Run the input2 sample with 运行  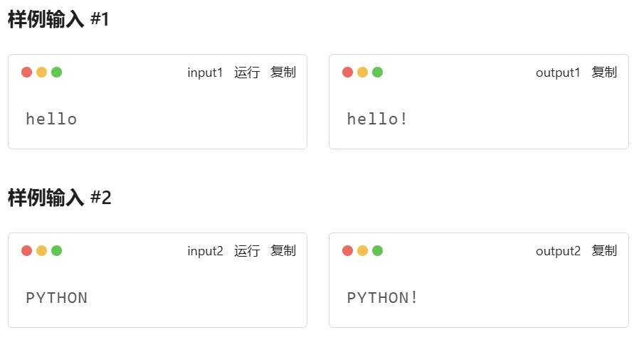point(247,251)
